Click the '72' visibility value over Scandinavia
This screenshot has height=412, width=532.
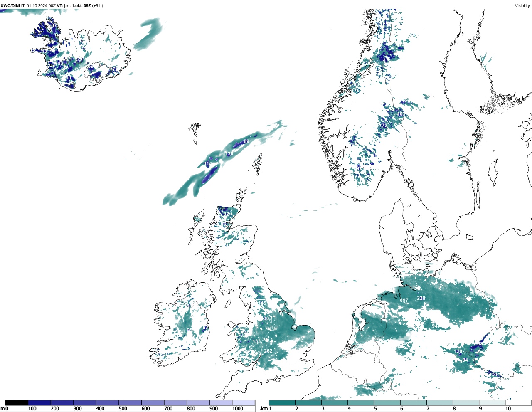384,126
